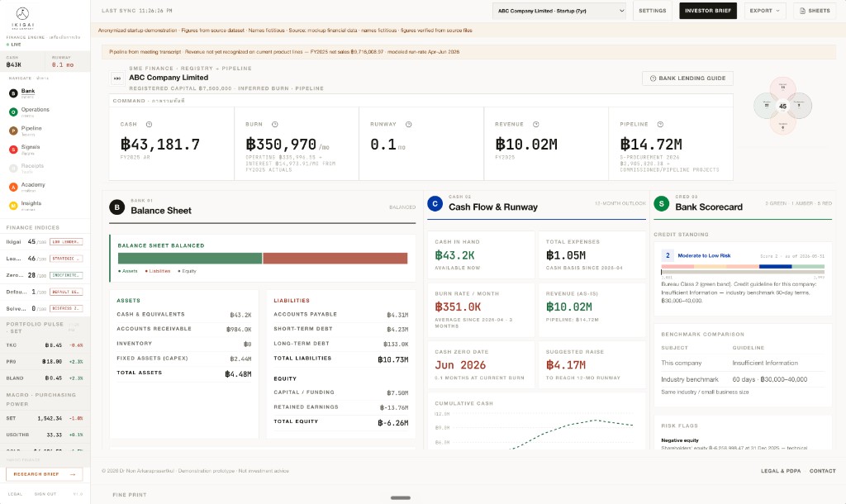Expand the Export dropdown menu
Viewport: 846px width, 504px height.
click(x=764, y=11)
